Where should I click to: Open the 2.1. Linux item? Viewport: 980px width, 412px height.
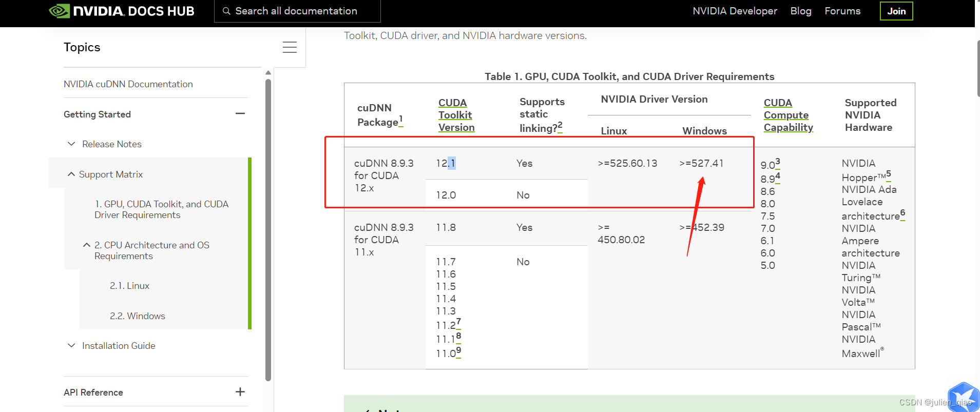click(x=129, y=286)
